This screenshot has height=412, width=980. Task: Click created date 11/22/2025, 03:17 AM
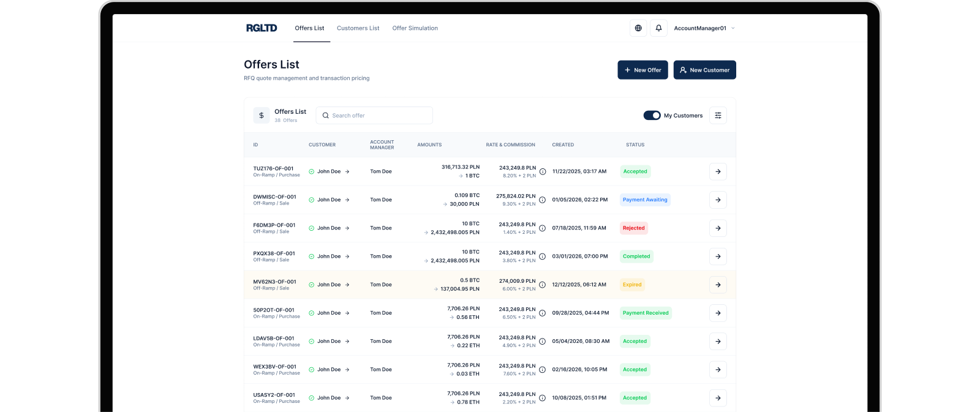tap(579, 171)
